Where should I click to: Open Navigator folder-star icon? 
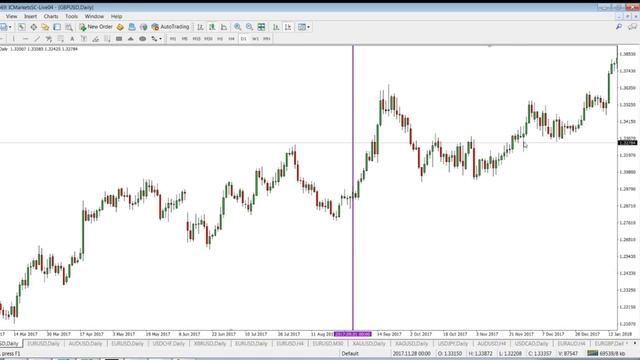point(45,27)
